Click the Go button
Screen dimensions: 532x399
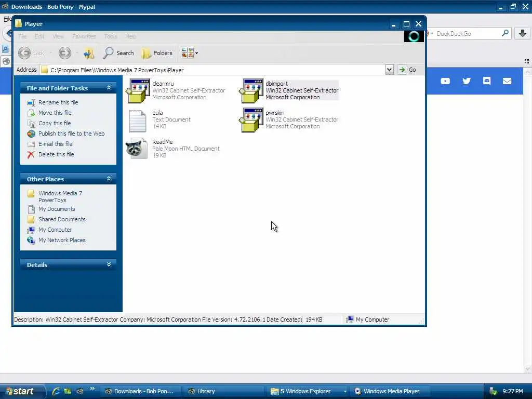407,70
